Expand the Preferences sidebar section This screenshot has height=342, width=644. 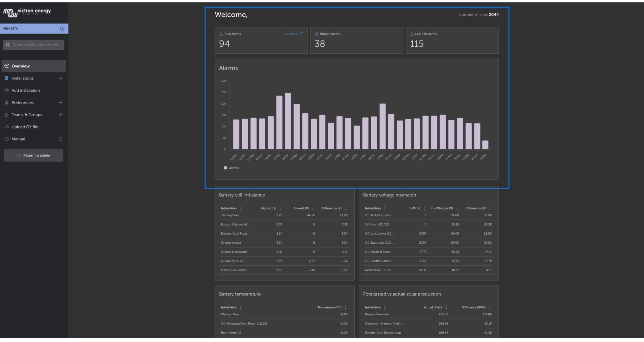61,102
